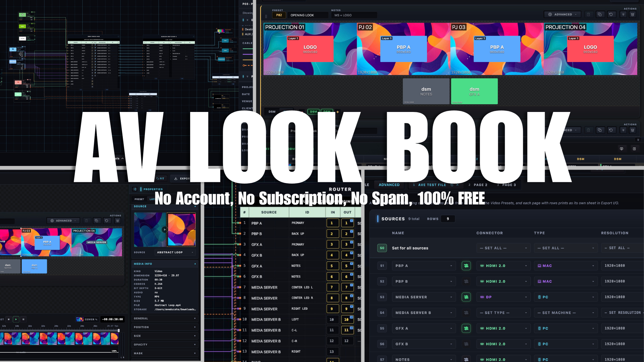
Task: Click paste clipboard icon in Opening Look preset
Action: [x=588, y=14]
